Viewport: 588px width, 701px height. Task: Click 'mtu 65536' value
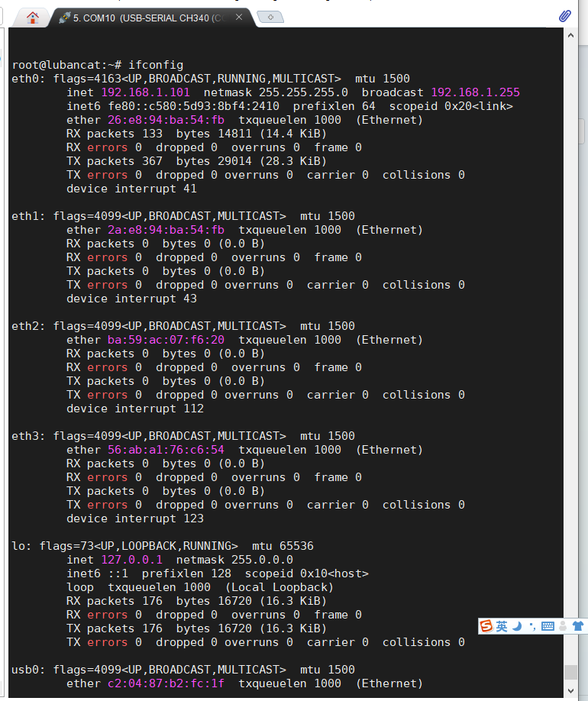pos(283,546)
